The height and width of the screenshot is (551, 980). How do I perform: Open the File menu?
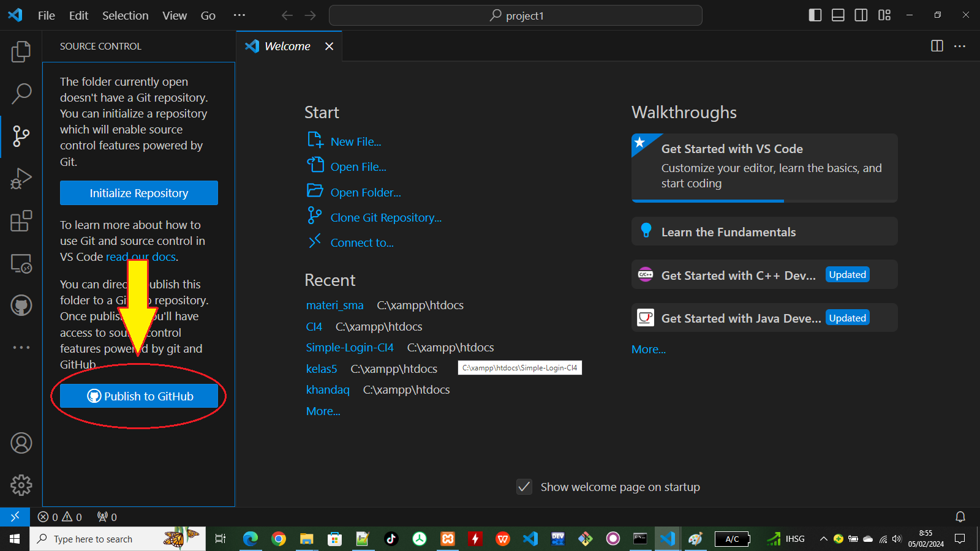[x=46, y=15]
